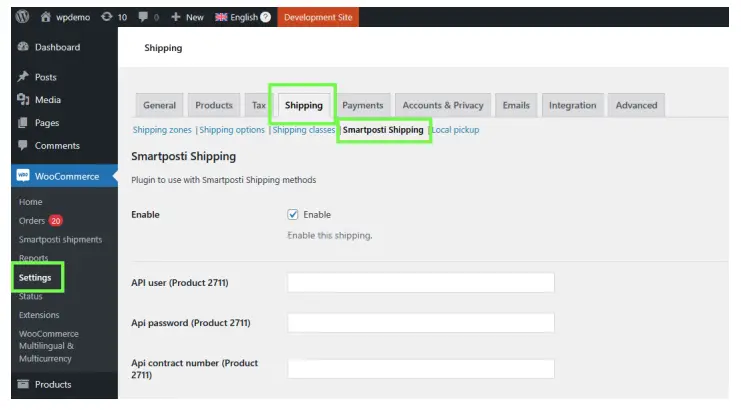
Task: Select the Shipping tab
Action: pyautogui.click(x=303, y=105)
